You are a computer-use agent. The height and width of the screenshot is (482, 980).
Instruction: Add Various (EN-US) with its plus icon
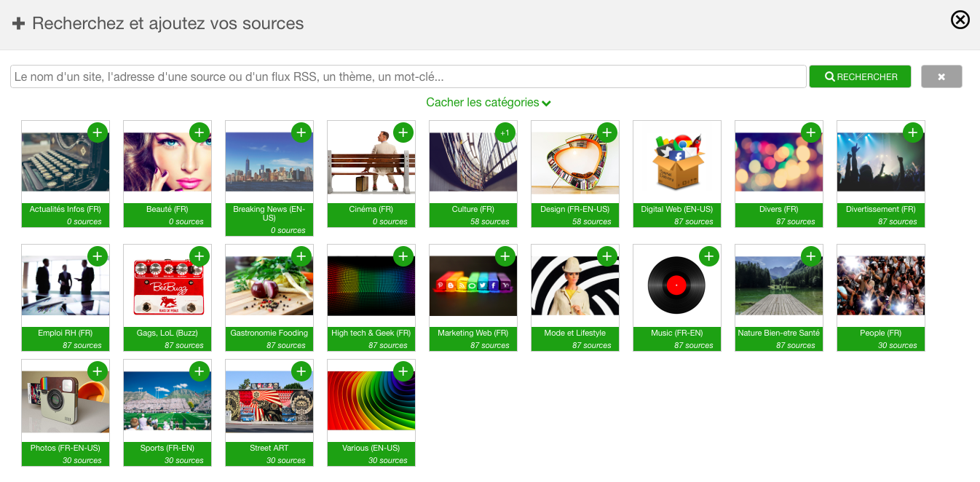[403, 371]
